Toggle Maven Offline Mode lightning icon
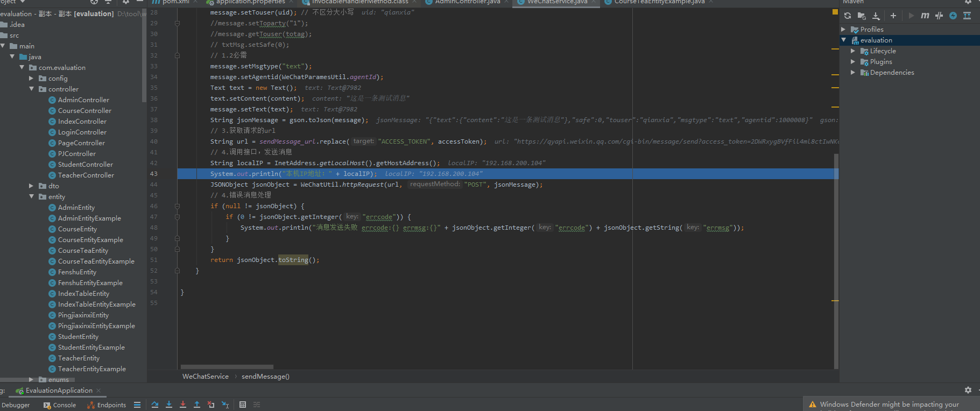This screenshot has width=980, height=411. [953, 16]
